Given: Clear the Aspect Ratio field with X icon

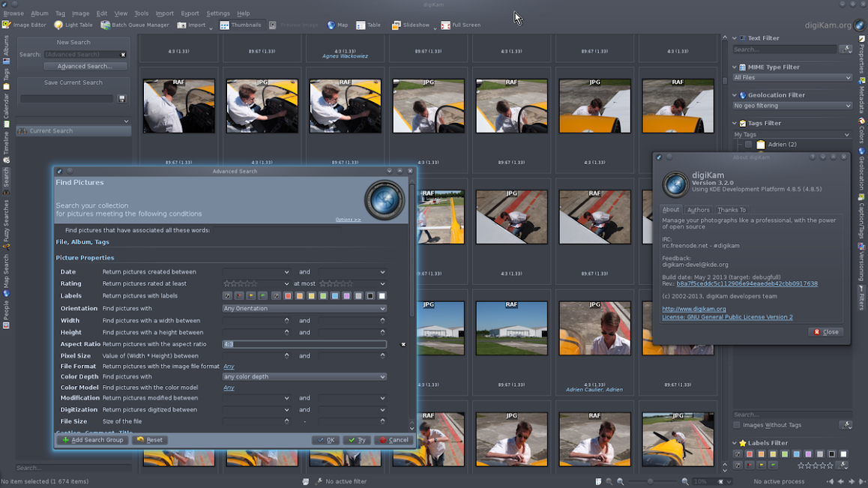Looking at the screenshot, I should 403,345.
